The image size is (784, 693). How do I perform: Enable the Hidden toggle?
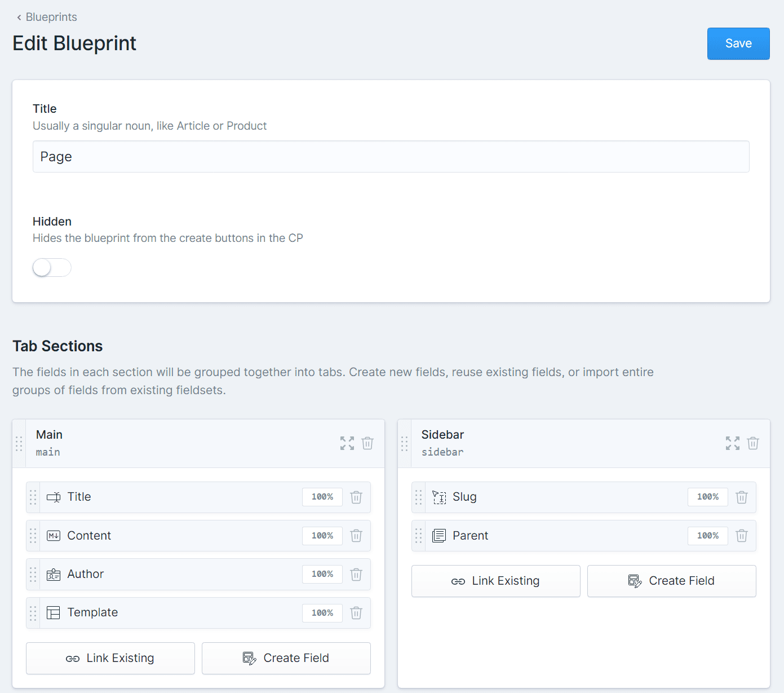click(51, 267)
